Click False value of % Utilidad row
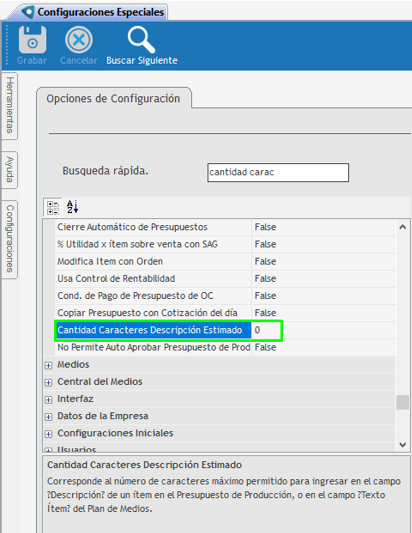Screen dimensions: 412x533 (265, 244)
